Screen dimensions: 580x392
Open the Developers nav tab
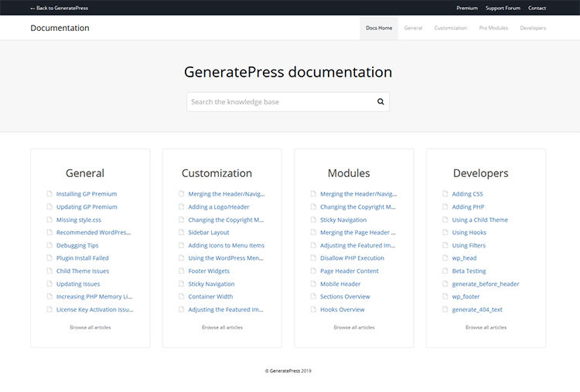coord(533,28)
